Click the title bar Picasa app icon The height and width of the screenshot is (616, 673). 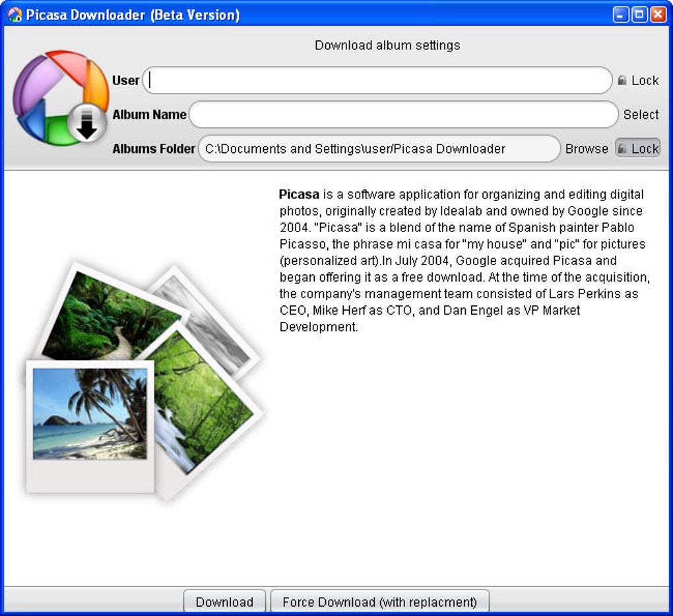(15, 15)
